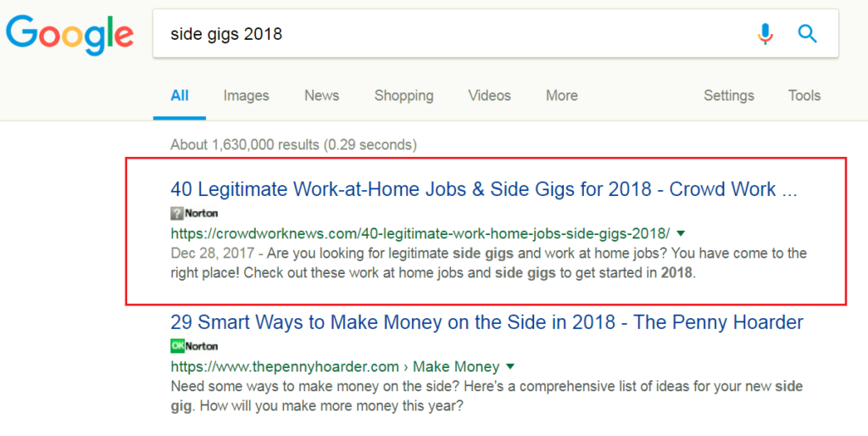Open the "40 Legitimate Work-at-Home Jobs" result
This screenshot has height=436, width=868.
pyautogui.click(x=483, y=189)
